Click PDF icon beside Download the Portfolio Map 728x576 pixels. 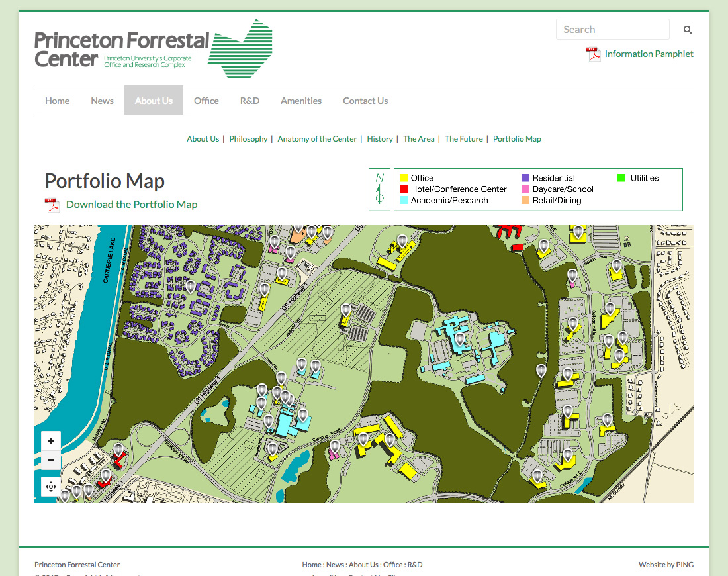click(52, 205)
